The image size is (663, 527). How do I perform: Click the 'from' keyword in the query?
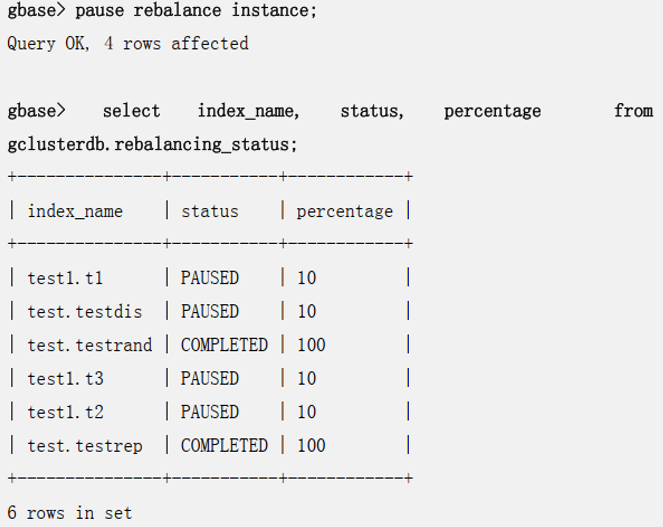[633, 111]
